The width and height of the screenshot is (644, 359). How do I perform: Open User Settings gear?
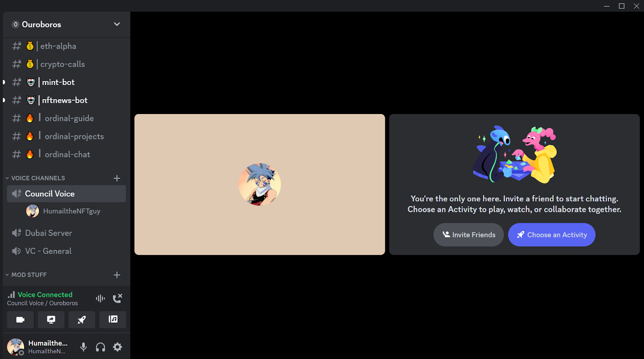[118, 347]
